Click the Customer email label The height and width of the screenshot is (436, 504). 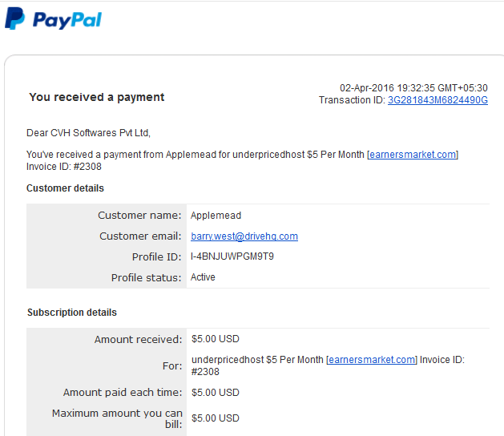point(140,236)
